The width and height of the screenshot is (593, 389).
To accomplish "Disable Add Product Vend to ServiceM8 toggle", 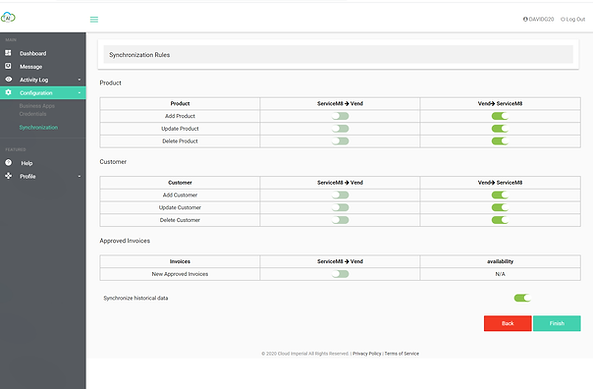I will pyautogui.click(x=500, y=116).
